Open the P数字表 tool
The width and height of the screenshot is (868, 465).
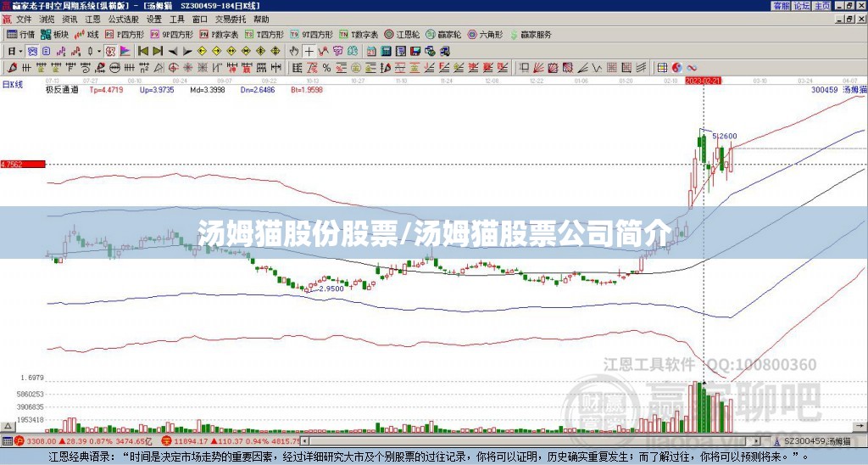(x=219, y=34)
